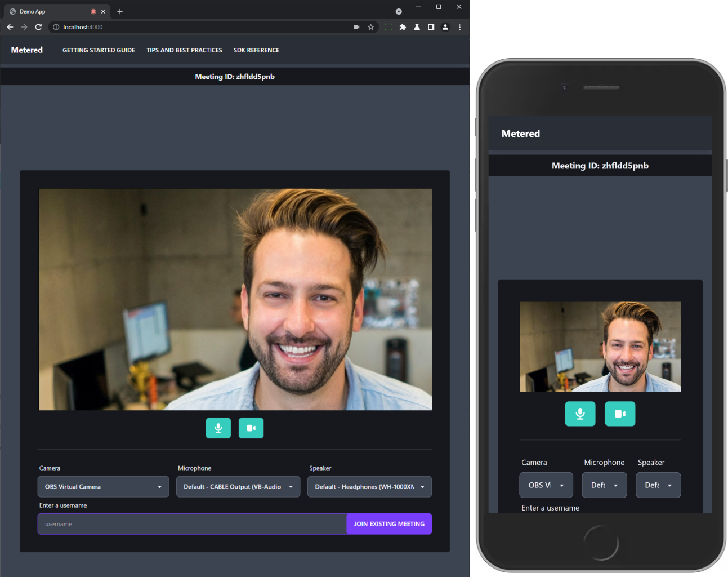This screenshot has width=728, height=577.
Task: Open Getting Started Guide in the navbar
Action: (x=99, y=50)
